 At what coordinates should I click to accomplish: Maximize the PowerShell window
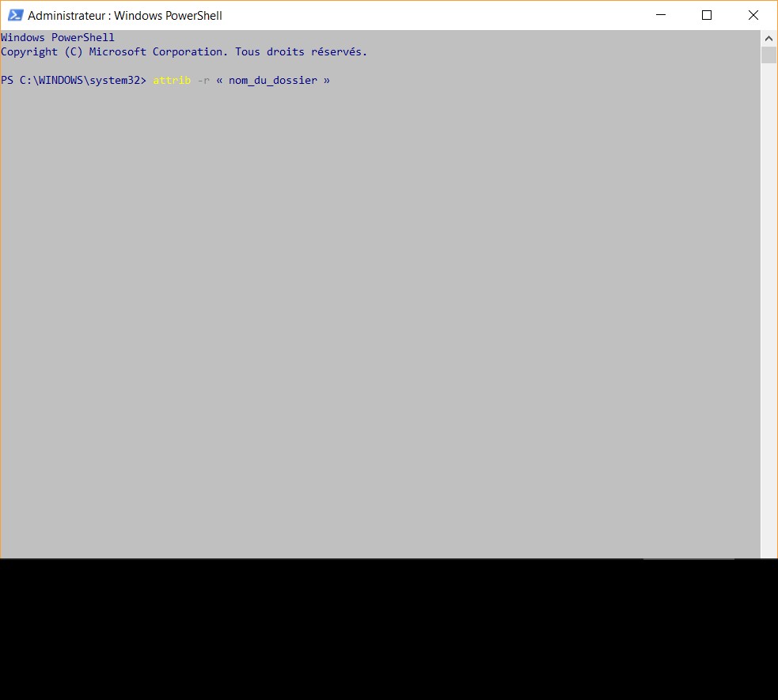pos(707,15)
